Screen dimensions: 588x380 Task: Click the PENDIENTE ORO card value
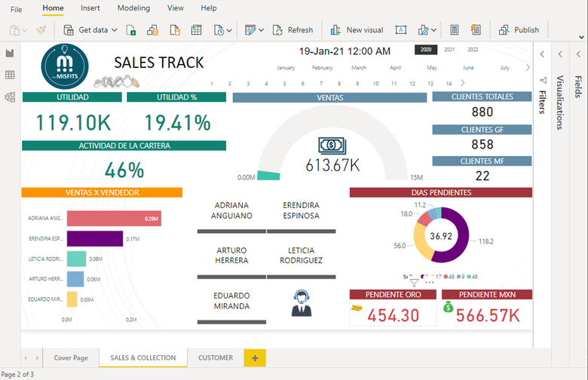point(393,315)
